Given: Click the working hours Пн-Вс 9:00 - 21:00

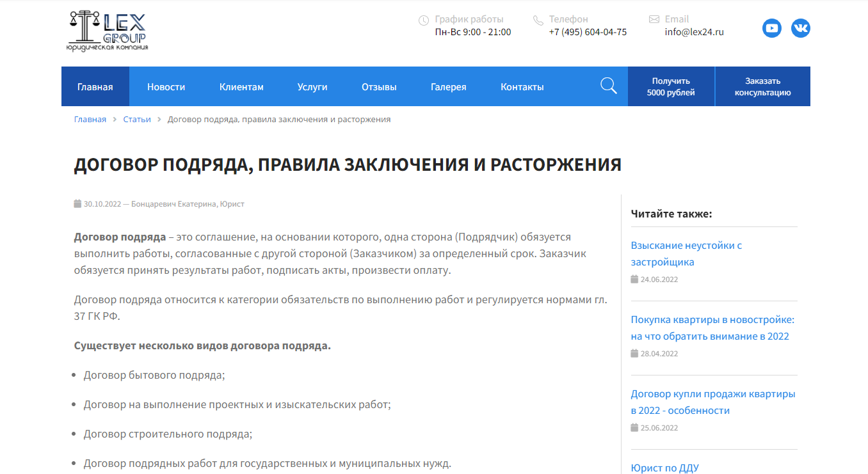Looking at the screenshot, I should [473, 32].
